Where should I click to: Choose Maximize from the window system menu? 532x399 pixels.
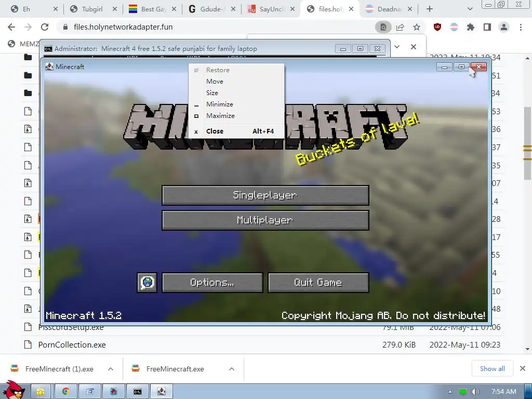[x=236, y=116]
